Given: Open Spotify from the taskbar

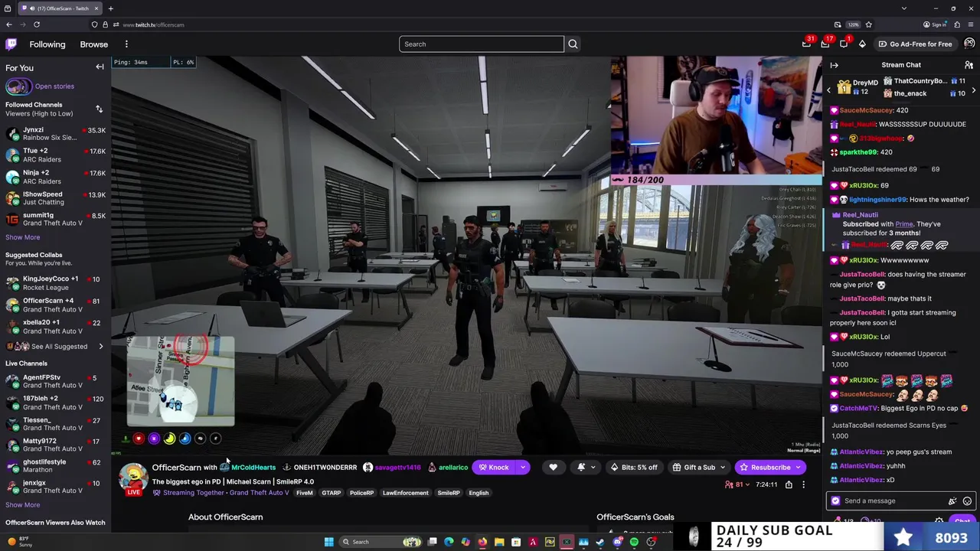Looking at the screenshot, I should pos(634,542).
